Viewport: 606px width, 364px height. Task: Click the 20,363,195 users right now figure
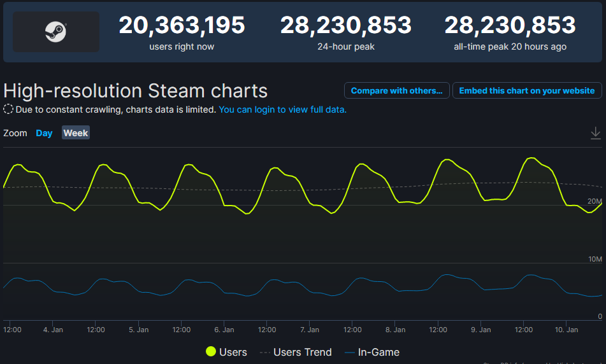(182, 25)
